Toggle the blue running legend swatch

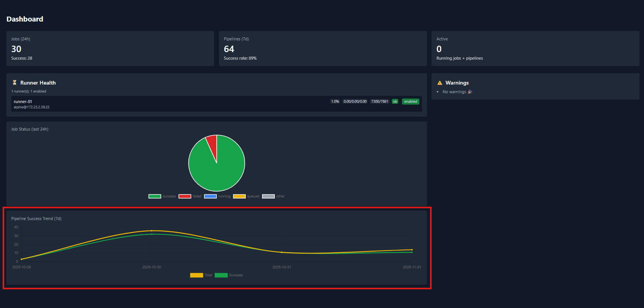(x=210, y=196)
